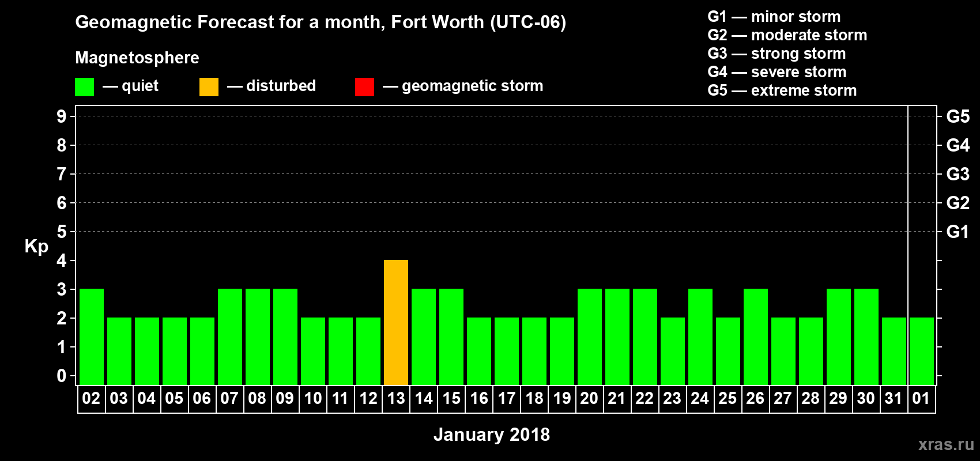Screen dimensions: 980x461
Task: Click the 'geomagnetic storm' legend label
Action: pyautogui.click(x=473, y=86)
